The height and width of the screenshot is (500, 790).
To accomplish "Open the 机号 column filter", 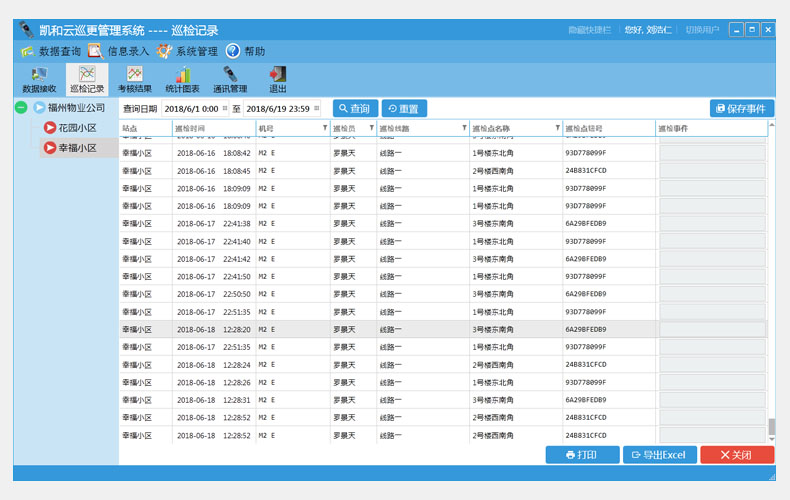I will pyautogui.click(x=325, y=128).
